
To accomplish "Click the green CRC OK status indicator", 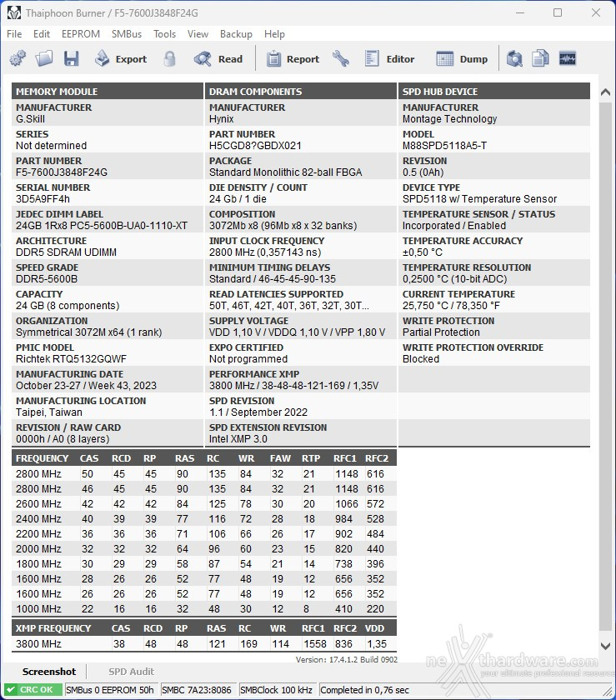I will pyautogui.click(x=33, y=690).
